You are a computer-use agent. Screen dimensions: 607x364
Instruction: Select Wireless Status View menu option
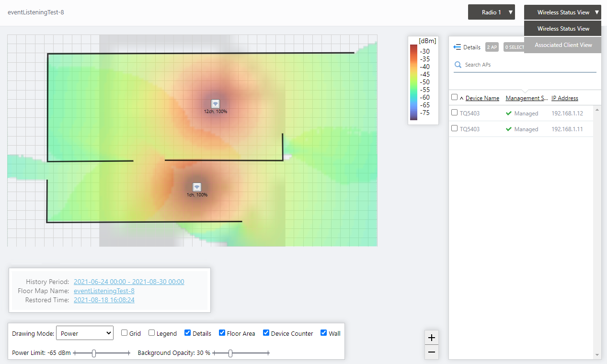[563, 29]
